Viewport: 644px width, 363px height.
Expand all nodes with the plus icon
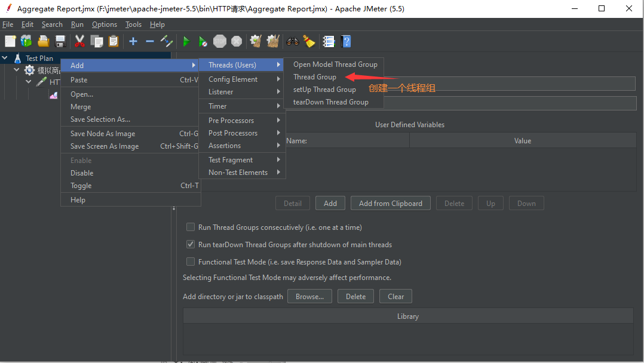click(x=133, y=41)
